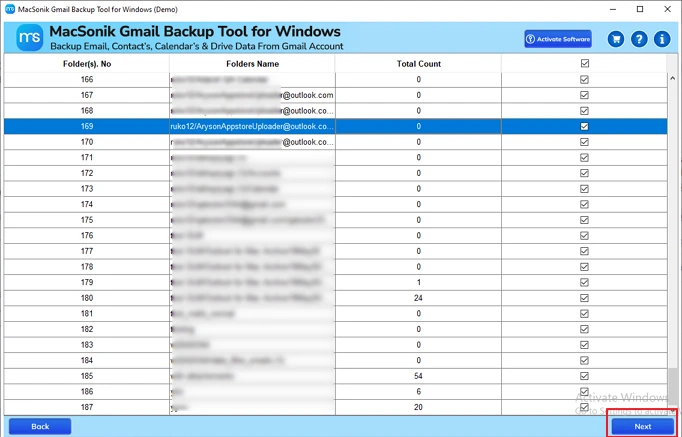This screenshot has height=437, width=682.
Task: Uncheck the checkbox for folder 175
Action: coord(585,220)
